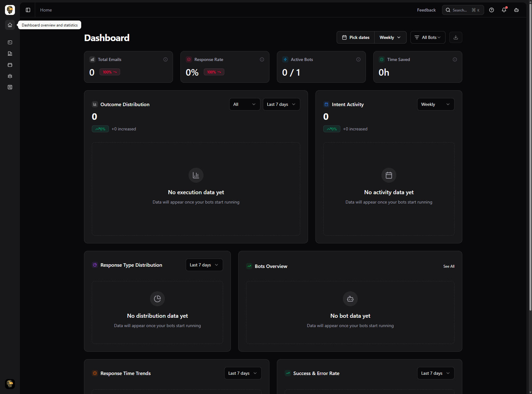Click the Response Time Trends clock icon
Image resolution: width=532 pixels, height=394 pixels.
[x=95, y=373]
